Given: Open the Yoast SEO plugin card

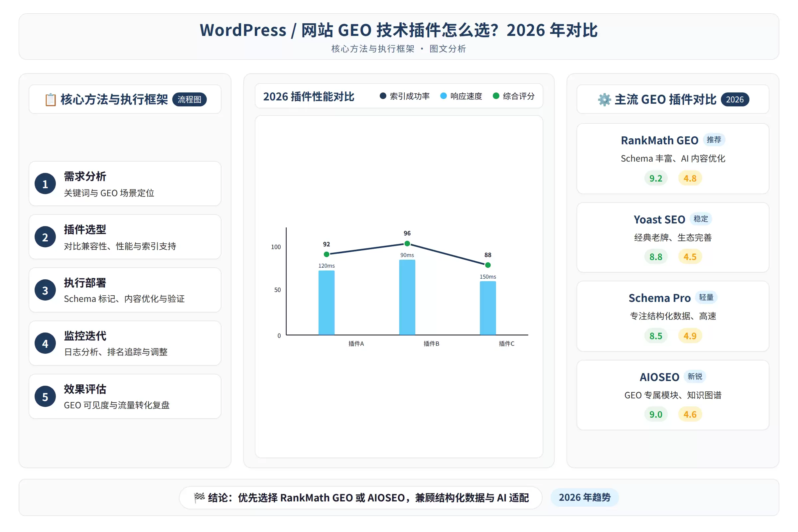Looking at the screenshot, I should point(672,237).
